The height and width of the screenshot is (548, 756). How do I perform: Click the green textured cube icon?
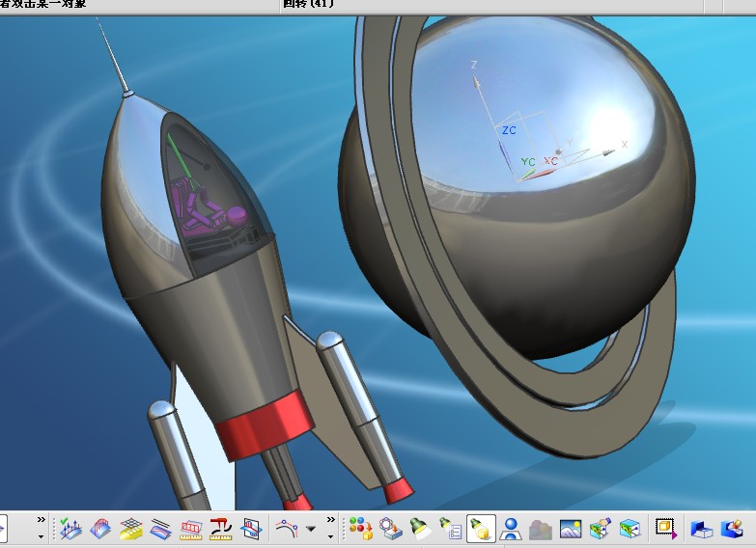[x=630, y=529]
